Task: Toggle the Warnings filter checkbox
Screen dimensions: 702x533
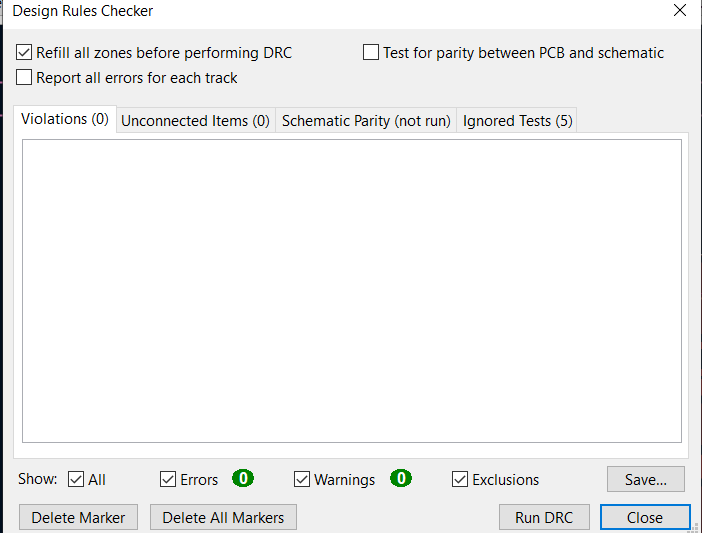Action: coord(302,479)
